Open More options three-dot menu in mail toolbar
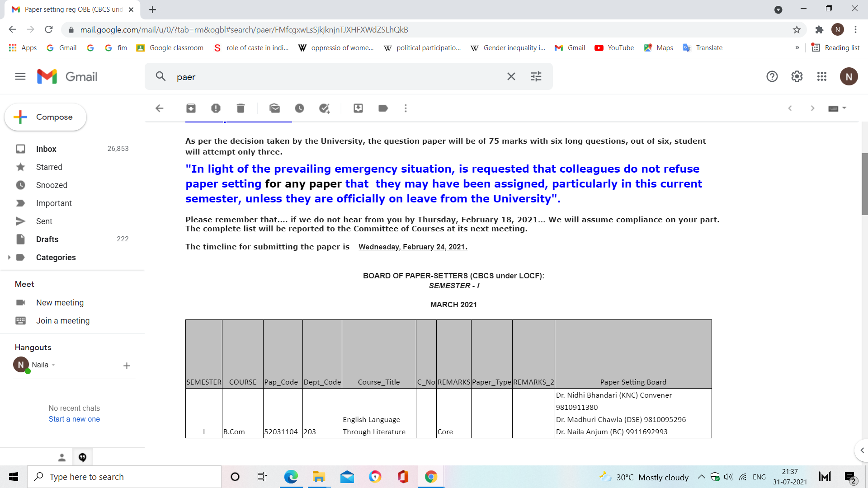Viewport: 868px width, 488px height. (406, 108)
